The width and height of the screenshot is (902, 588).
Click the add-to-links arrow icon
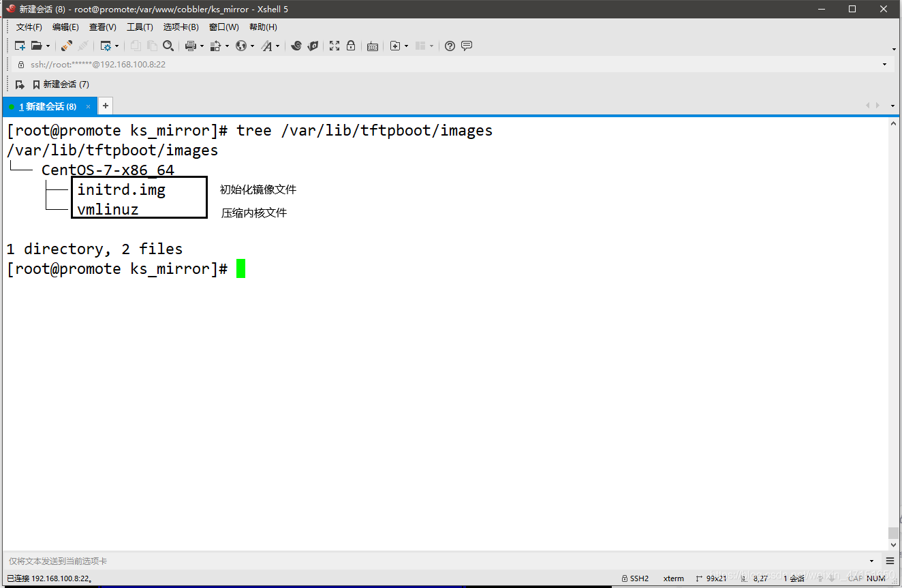coord(20,84)
